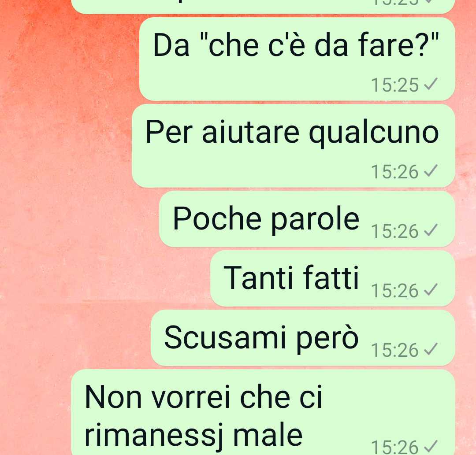Tap sent checkmark on "Da che c'è da fare?" message
Screen dimensions: 476x455
click(x=431, y=84)
